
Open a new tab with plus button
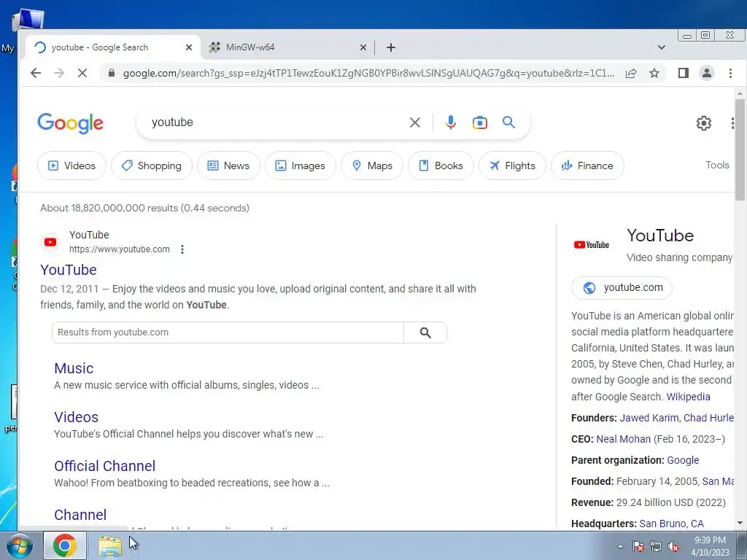[391, 47]
